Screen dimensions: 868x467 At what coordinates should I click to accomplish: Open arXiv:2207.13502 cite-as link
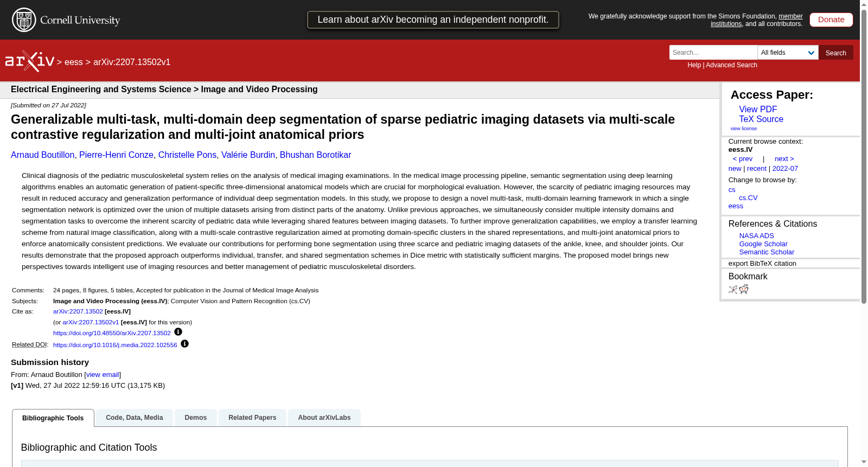point(78,311)
